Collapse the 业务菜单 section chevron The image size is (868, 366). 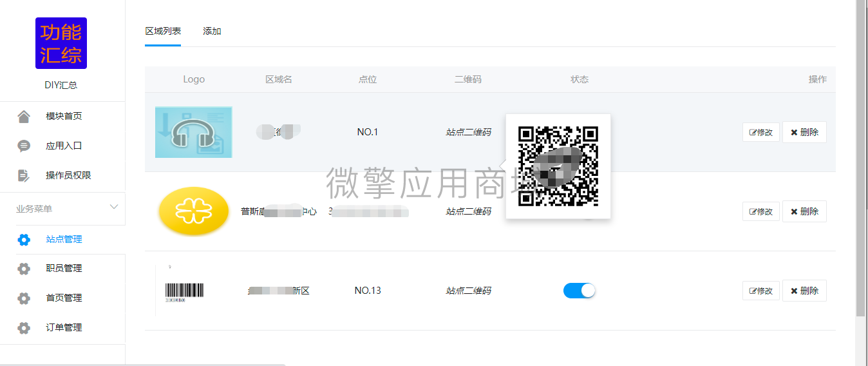tap(114, 207)
